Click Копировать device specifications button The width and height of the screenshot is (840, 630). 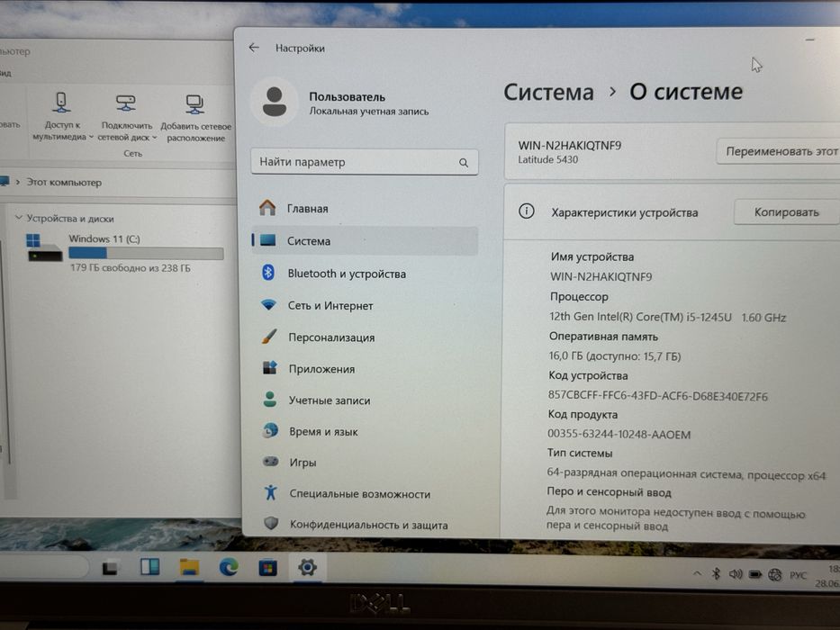tap(786, 212)
